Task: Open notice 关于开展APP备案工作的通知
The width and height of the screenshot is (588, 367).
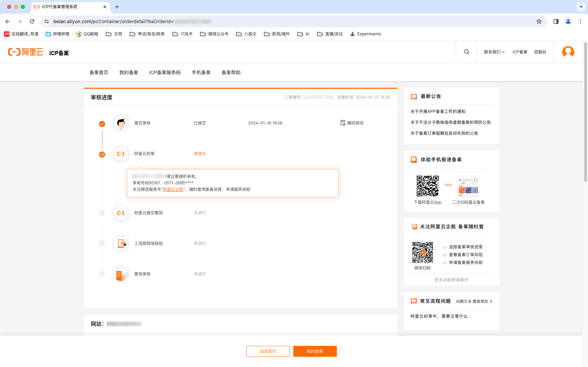Action: pos(438,112)
